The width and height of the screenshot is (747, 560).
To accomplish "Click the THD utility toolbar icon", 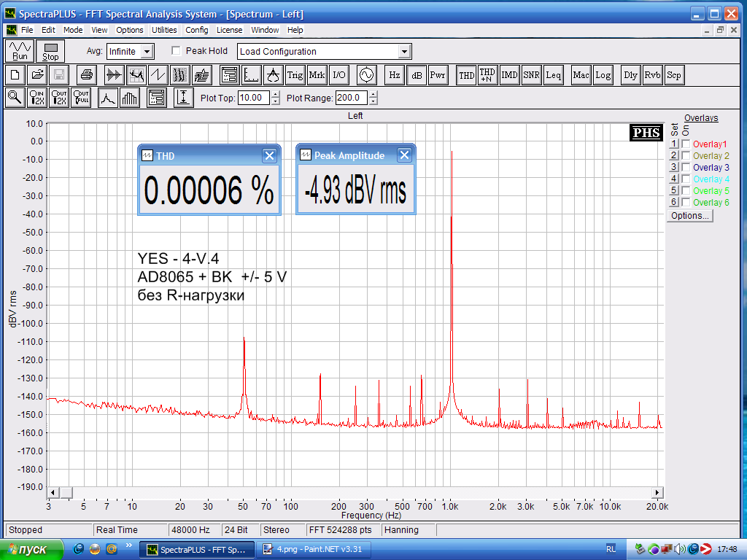I will pos(466,75).
